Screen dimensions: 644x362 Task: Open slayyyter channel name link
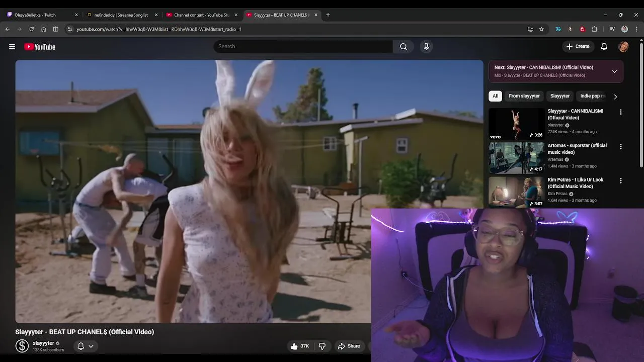[x=43, y=343]
